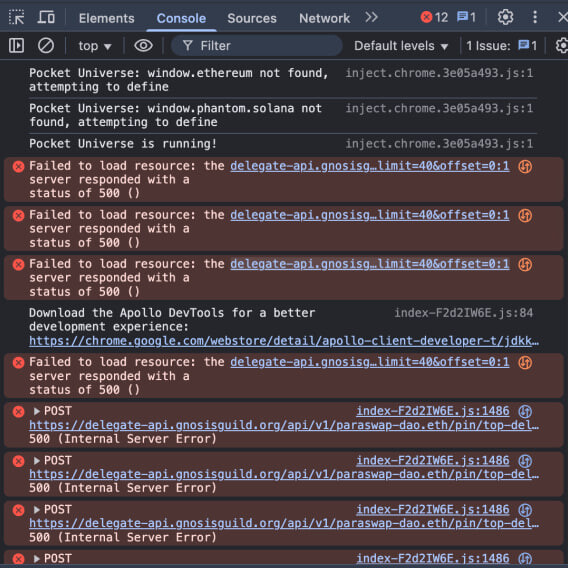Show more tabs with the double chevron
The image size is (568, 568).
tap(371, 17)
